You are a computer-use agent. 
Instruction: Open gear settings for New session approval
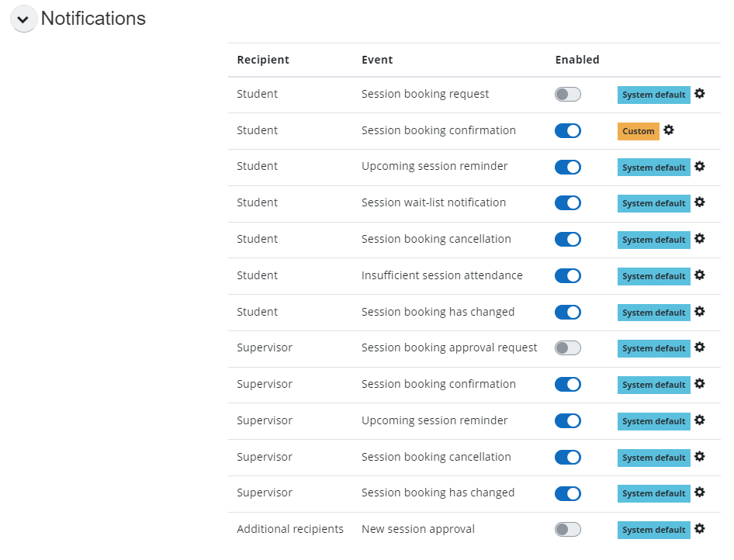click(x=699, y=529)
